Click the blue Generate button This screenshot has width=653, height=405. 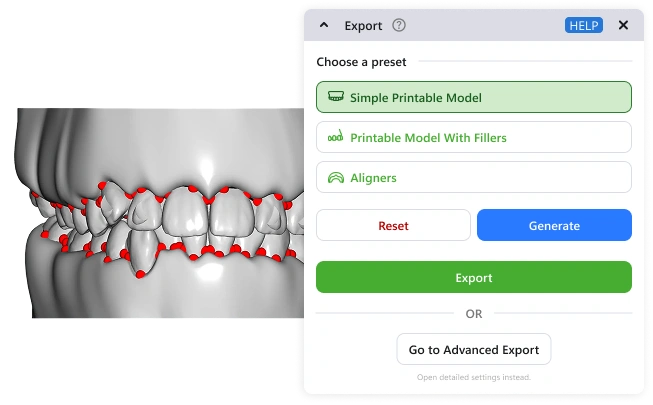554,225
